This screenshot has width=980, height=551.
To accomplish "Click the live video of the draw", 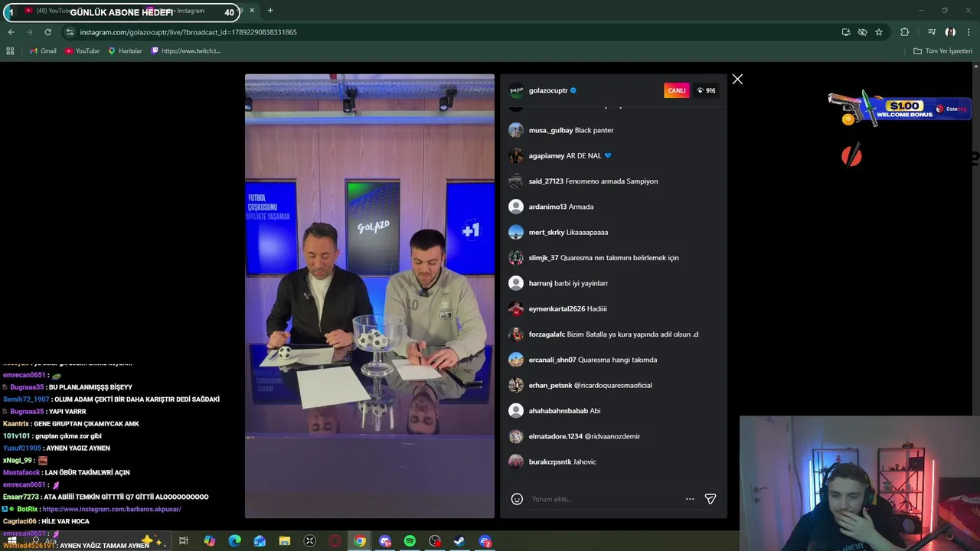I will click(370, 296).
